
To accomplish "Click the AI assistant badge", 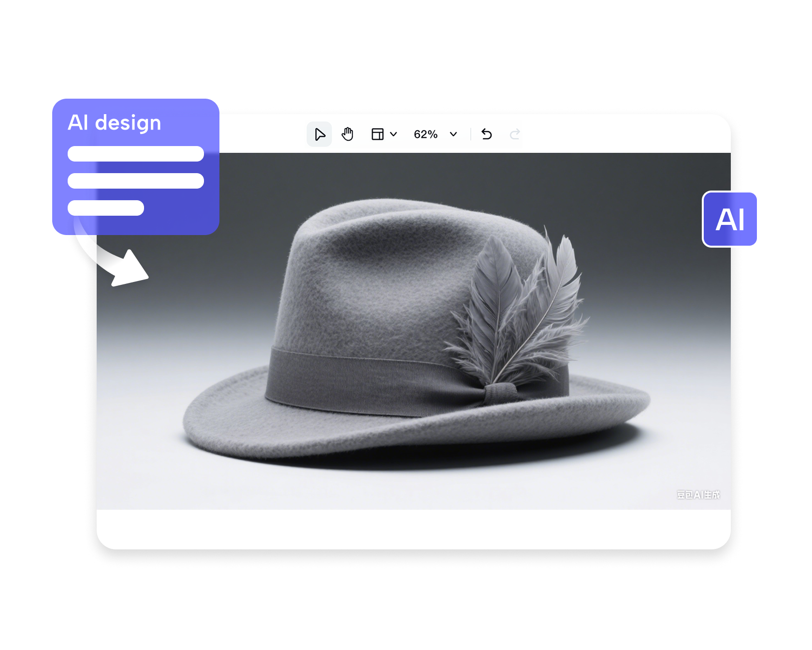I will click(x=729, y=219).
